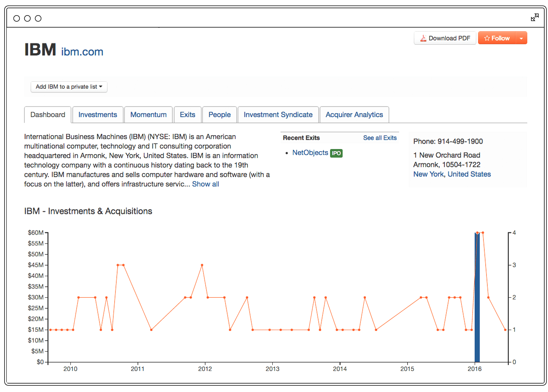Click the IBM - Investments & Acquisitions title
548x392 pixels.
tap(88, 211)
